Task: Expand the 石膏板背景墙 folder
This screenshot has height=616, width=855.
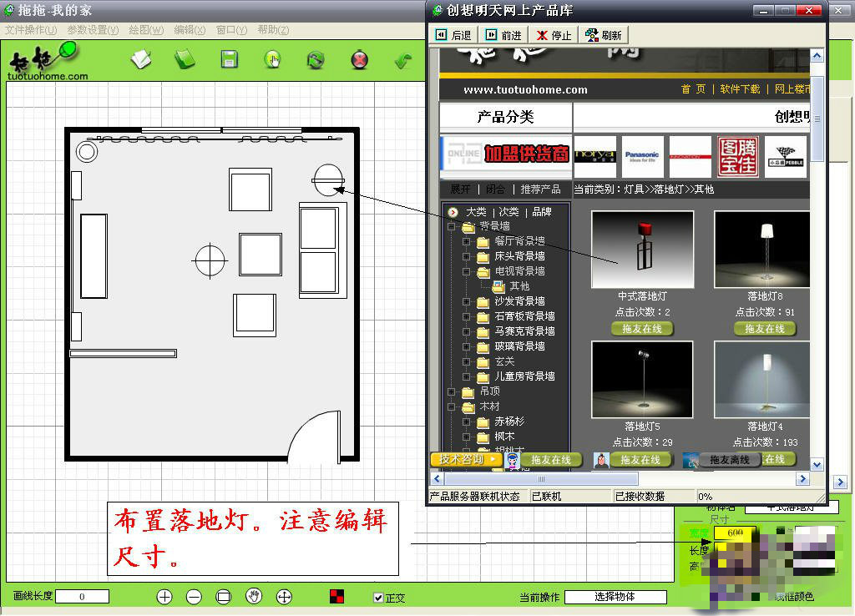Action: pos(466,316)
